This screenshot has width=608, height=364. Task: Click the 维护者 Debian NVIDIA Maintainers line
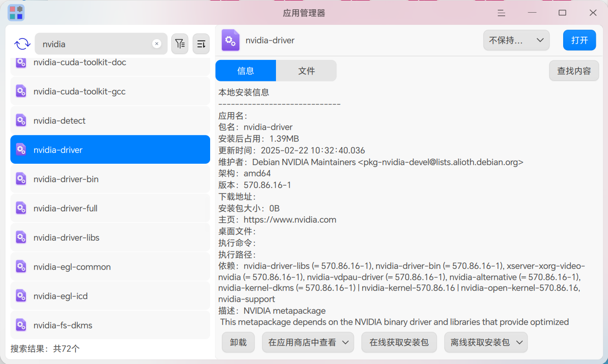pyautogui.click(x=371, y=162)
